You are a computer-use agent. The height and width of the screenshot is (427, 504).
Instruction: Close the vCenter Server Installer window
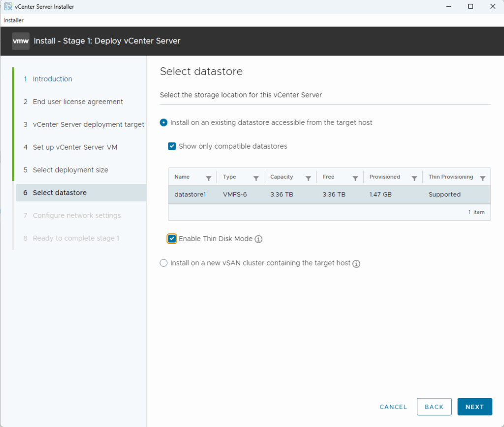(x=492, y=6)
